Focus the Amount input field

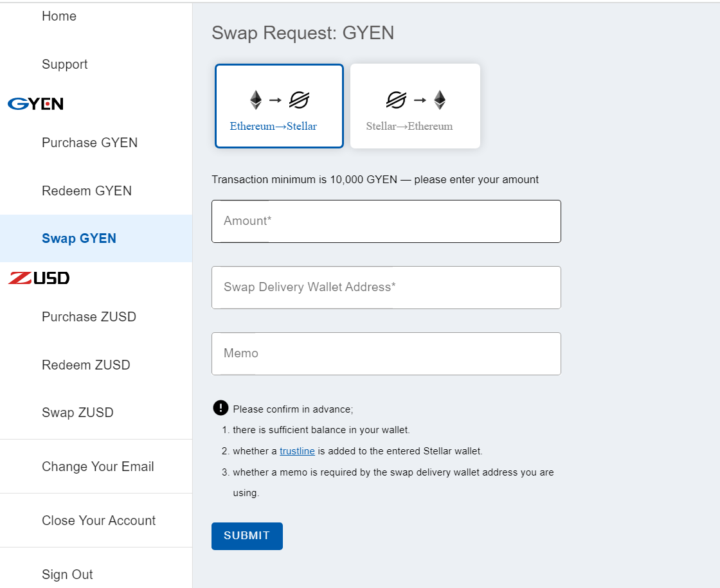[386, 221]
